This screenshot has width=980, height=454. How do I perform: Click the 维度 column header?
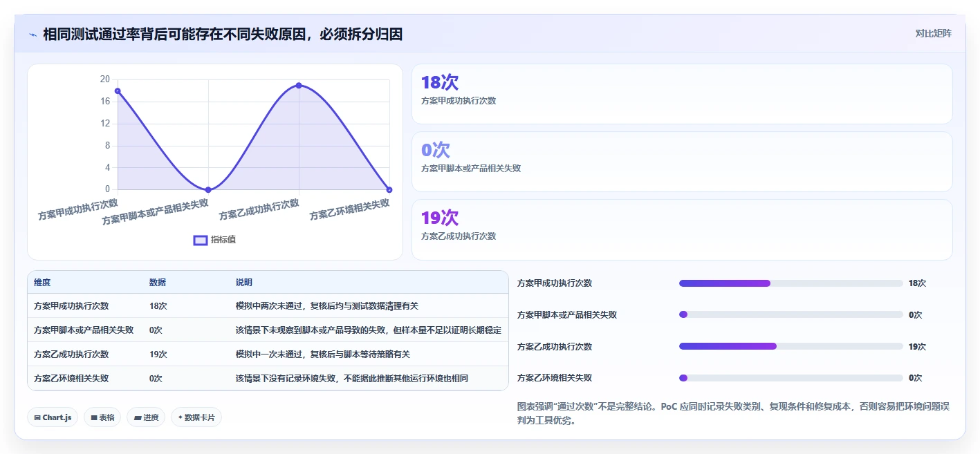(42, 283)
